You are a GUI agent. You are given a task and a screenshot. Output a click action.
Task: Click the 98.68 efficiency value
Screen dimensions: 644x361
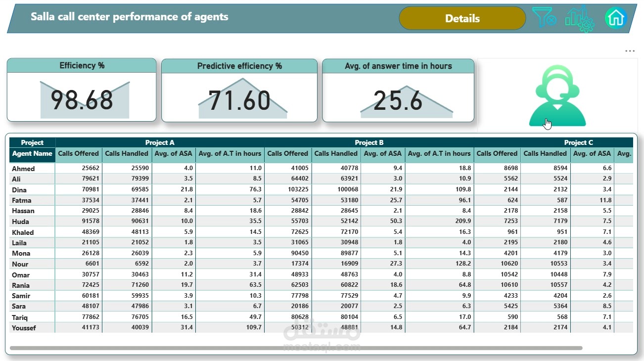click(x=82, y=100)
